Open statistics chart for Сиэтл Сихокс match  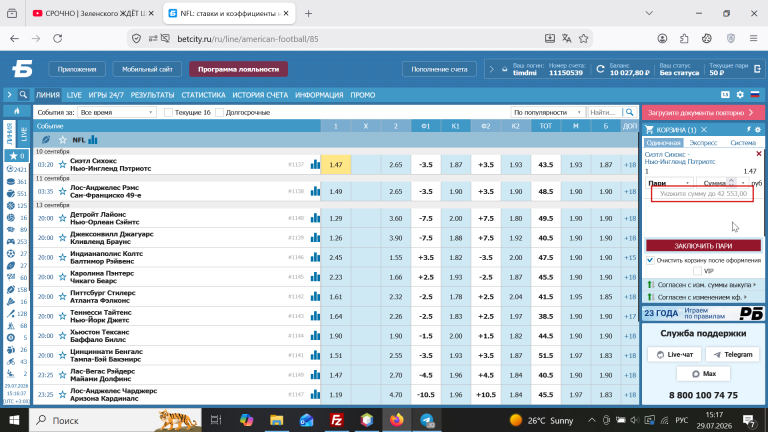pos(315,165)
